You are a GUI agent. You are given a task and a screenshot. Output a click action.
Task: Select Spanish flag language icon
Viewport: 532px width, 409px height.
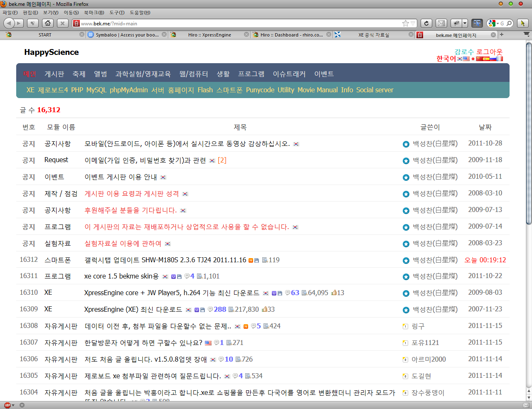pyautogui.click(x=486, y=59)
